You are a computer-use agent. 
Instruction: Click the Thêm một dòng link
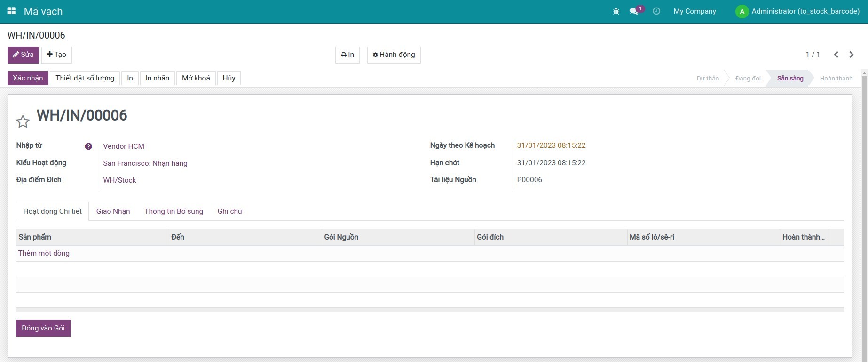click(x=44, y=253)
